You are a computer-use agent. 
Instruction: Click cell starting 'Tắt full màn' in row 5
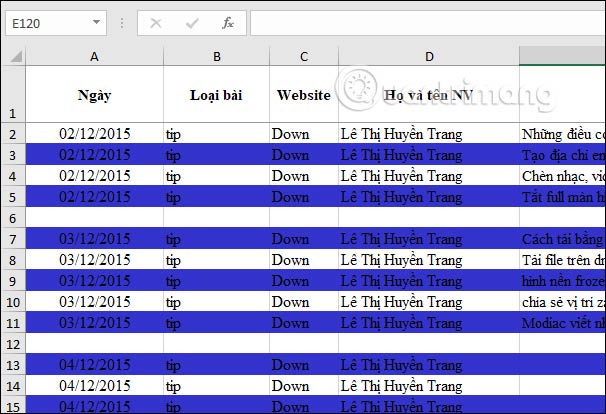point(563,196)
